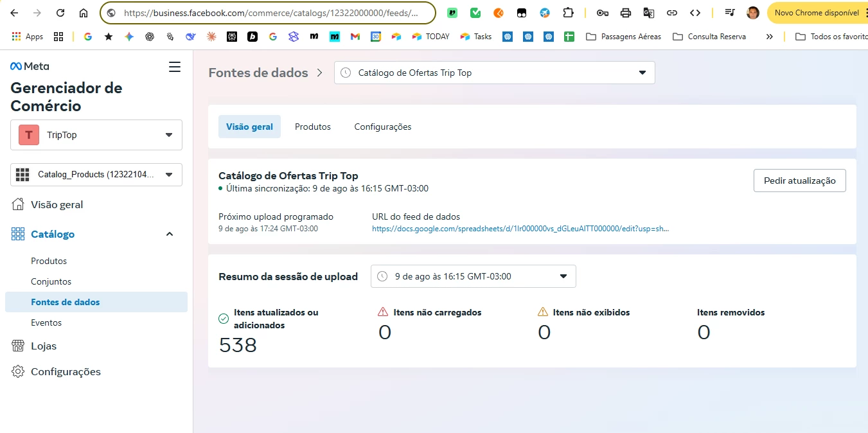Open the green checkmark extension

point(475,13)
